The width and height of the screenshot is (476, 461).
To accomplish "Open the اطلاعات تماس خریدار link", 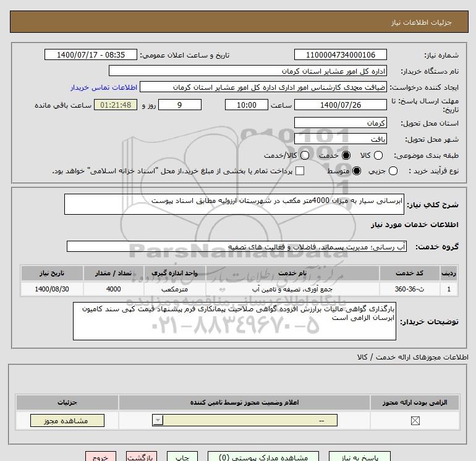I will [x=104, y=87].
